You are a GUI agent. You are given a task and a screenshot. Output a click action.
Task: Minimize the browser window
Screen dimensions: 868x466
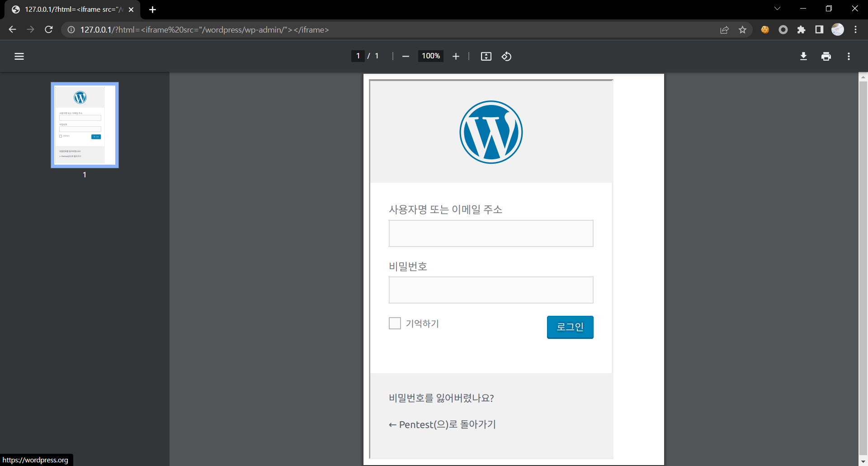tap(803, 9)
